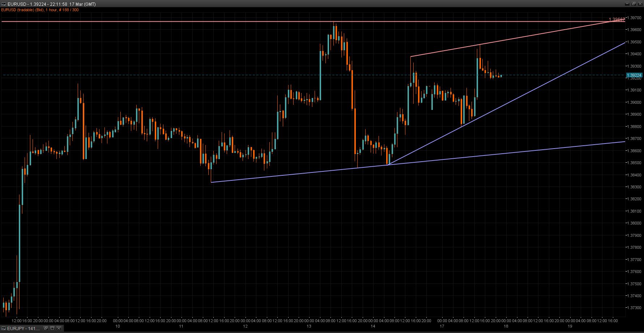644x333 pixels.
Task: Select the steep blue ascending trend line
Action: coord(506,104)
